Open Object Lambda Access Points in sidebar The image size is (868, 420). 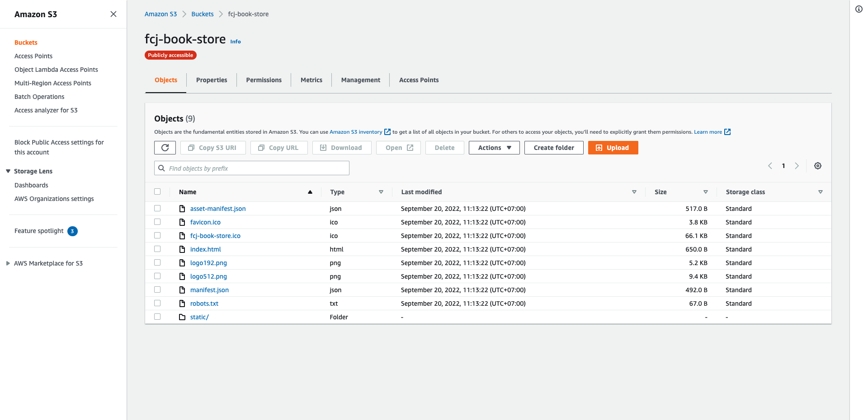[x=56, y=70]
